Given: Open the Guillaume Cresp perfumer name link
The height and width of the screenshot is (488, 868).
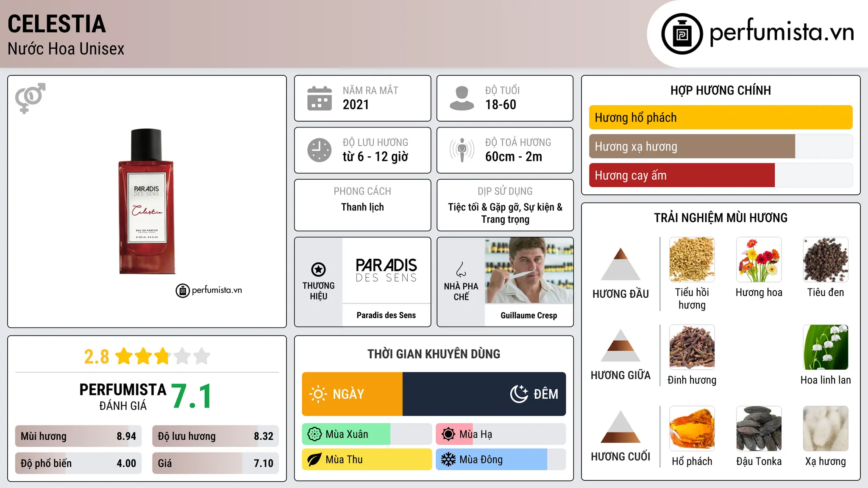Looking at the screenshot, I should pyautogui.click(x=529, y=315).
